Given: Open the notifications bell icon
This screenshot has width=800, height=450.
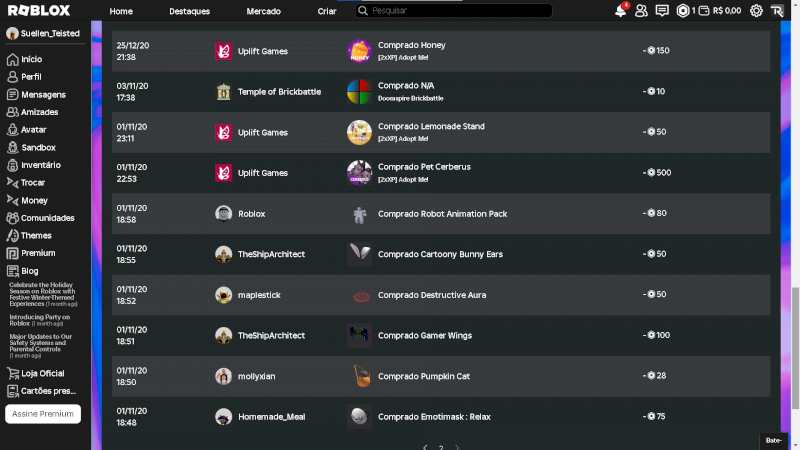Looking at the screenshot, I should pyautogui.click(x=621, y=11).
